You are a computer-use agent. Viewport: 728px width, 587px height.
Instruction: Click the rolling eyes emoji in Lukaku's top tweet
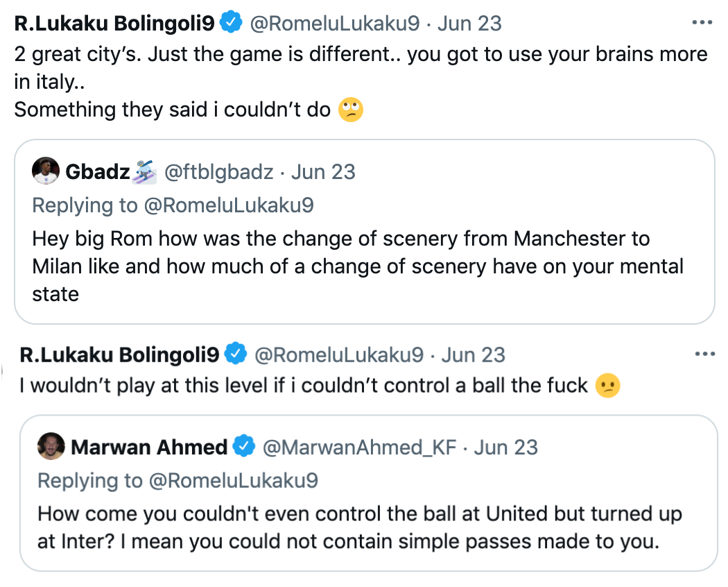click(349, 110)
